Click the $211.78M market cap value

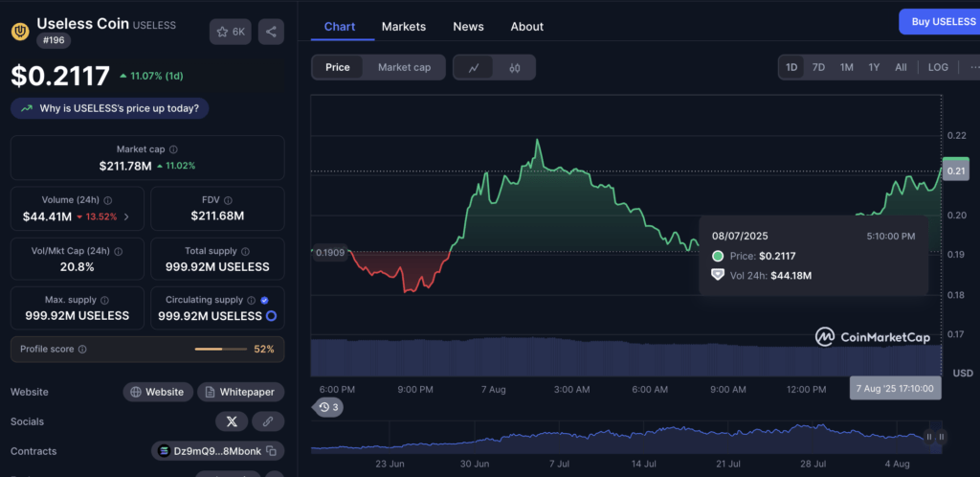[x=125, y=167]
